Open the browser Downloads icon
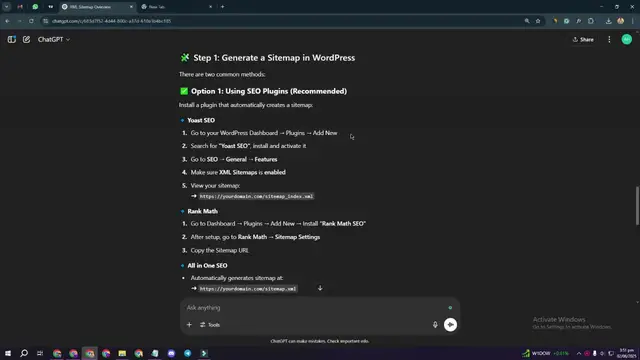The width and height of the screenshot is (640, 360). point(609,21)
